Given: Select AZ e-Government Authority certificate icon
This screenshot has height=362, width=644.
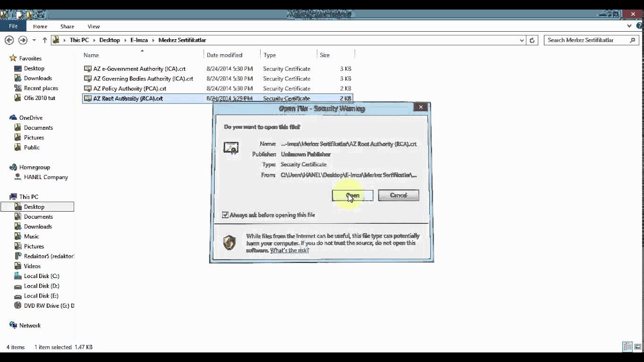Looking at the screenshot, I should tap(88, 68).
